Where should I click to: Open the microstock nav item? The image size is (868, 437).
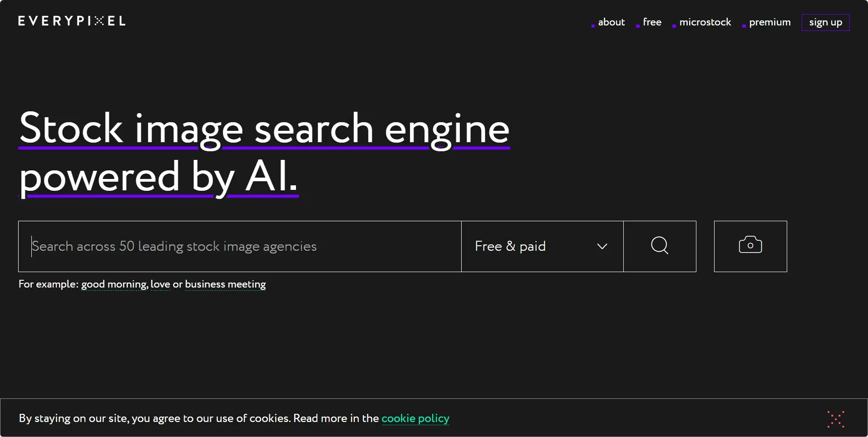tap(705, 22)
